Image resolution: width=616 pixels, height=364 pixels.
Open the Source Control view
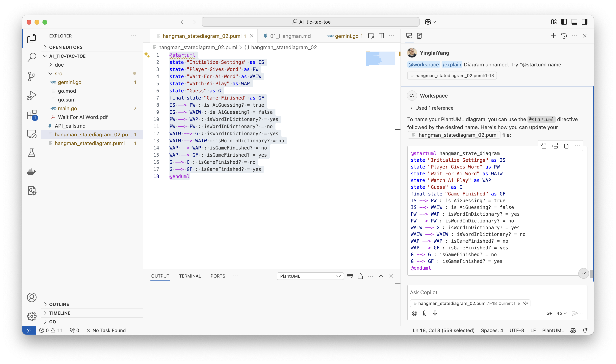(x=32, y=76)
